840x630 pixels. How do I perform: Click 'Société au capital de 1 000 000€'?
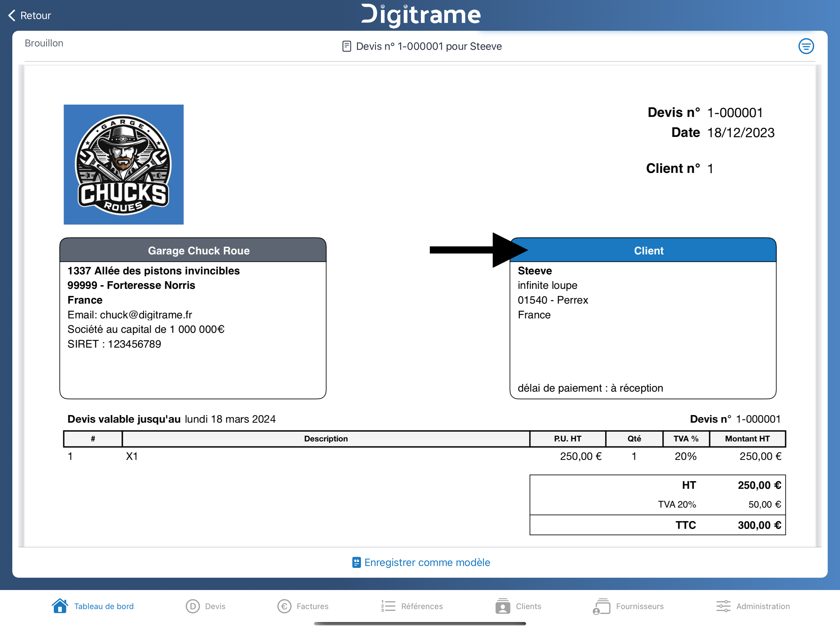pos(146,329)
